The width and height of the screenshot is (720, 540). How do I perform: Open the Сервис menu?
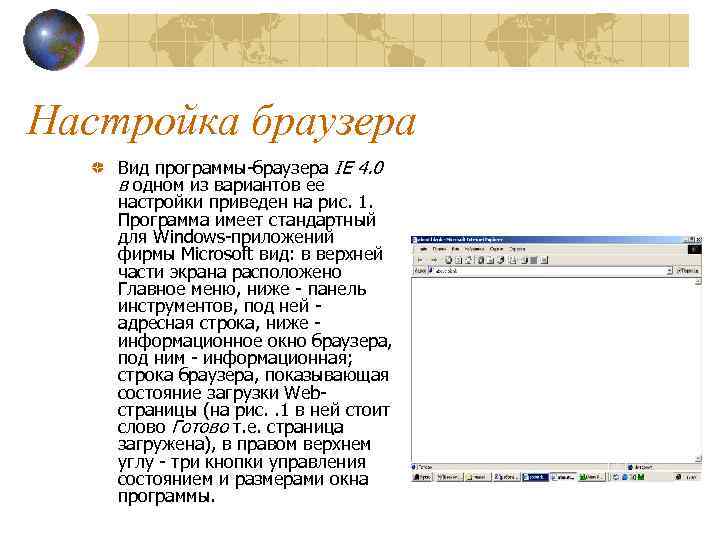(x=496, y=249)
